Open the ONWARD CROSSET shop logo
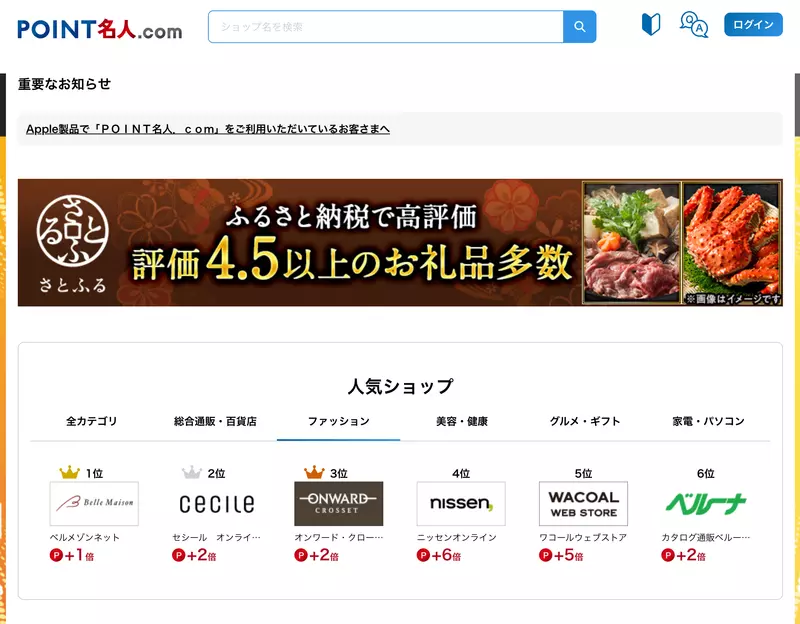 point(339,504)
